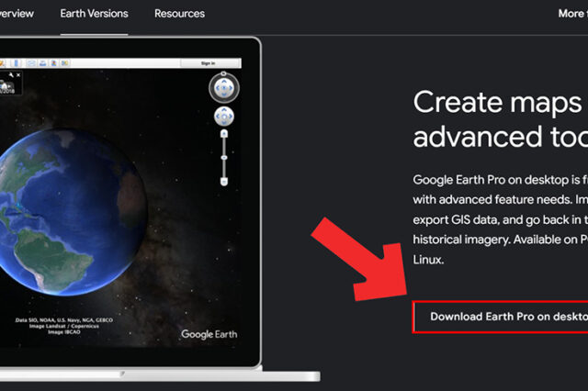Screen dimensions: 588x391
Task: Open the Resources tab
Action: click(180, 14)
